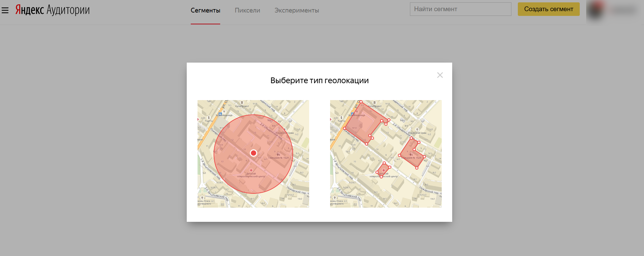Image resolution: width=644 pixels, height=256 pixels.
Task: Open the Пиксели tab
Action: (x=247, y=10)
